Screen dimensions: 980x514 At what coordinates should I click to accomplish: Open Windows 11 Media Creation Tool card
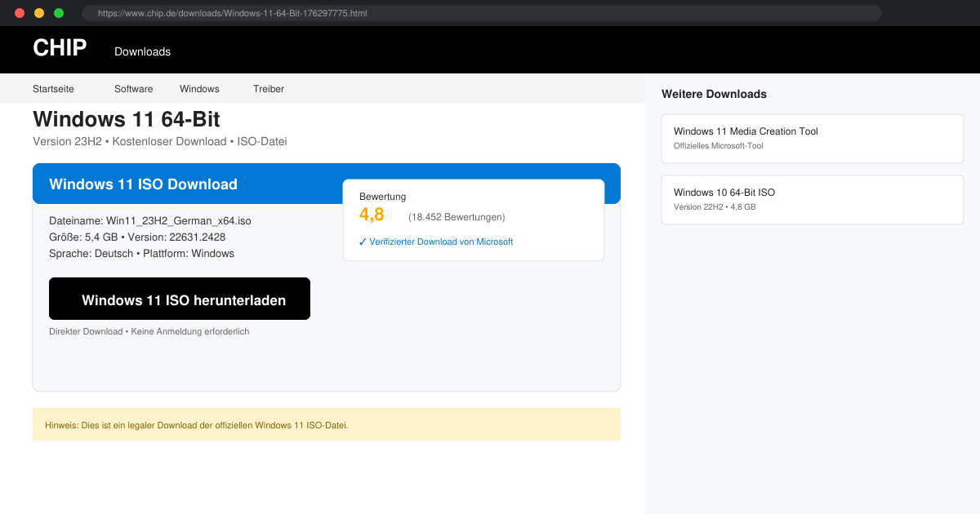(x=813, y=139)
